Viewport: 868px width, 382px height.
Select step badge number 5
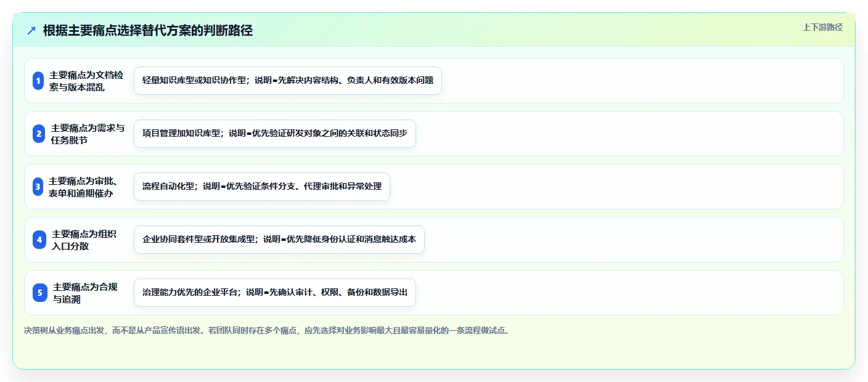[x=39, y=293]
